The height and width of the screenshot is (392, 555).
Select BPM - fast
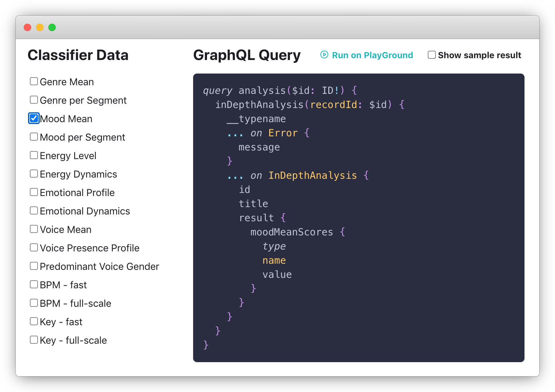34,284
